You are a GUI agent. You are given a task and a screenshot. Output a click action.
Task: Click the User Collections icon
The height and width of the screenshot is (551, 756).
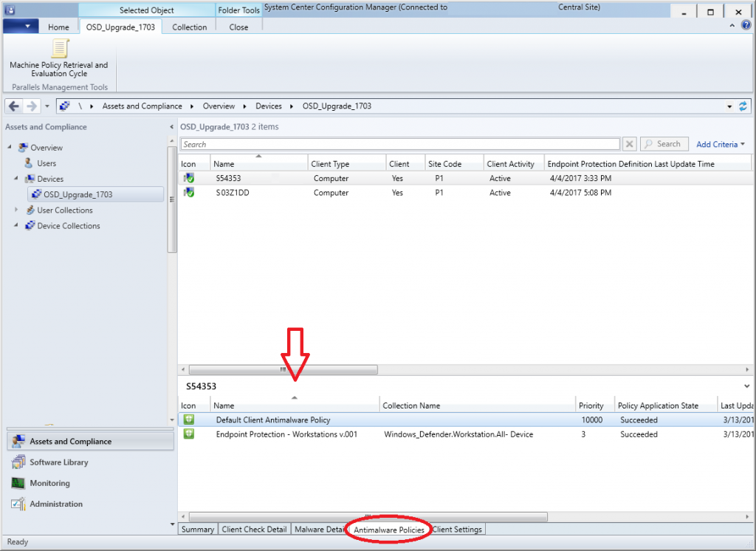point(30,210)
